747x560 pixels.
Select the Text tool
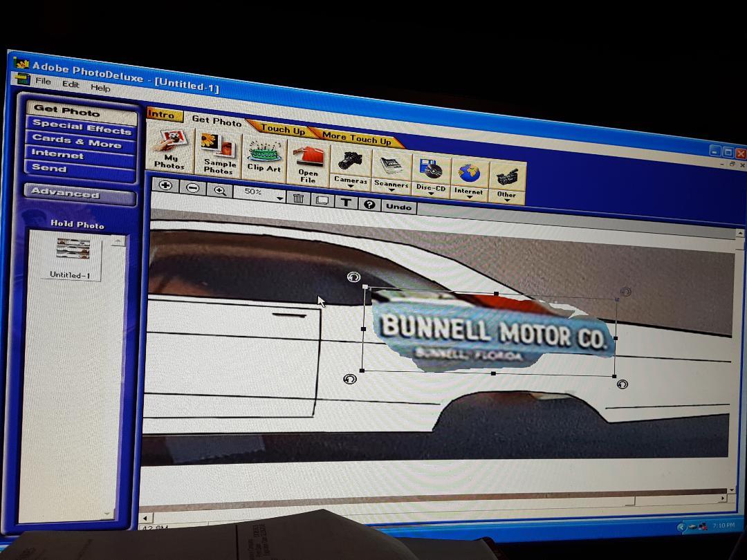pos(347,203)
